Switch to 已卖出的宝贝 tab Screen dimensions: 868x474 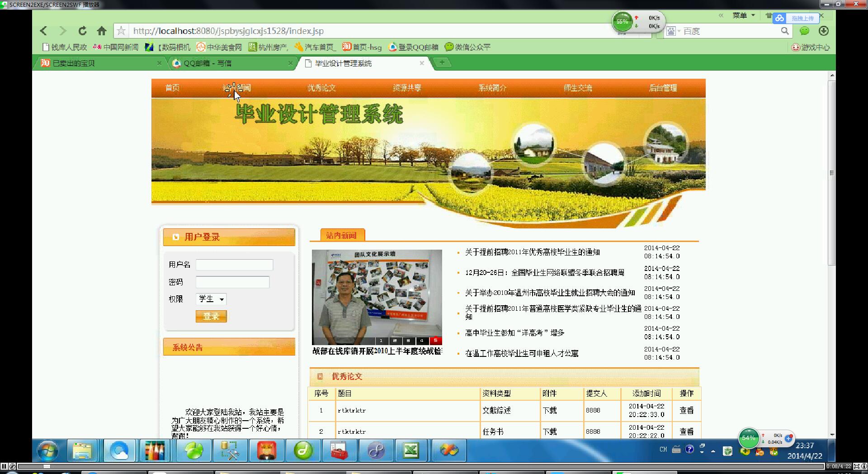(99, 63)
